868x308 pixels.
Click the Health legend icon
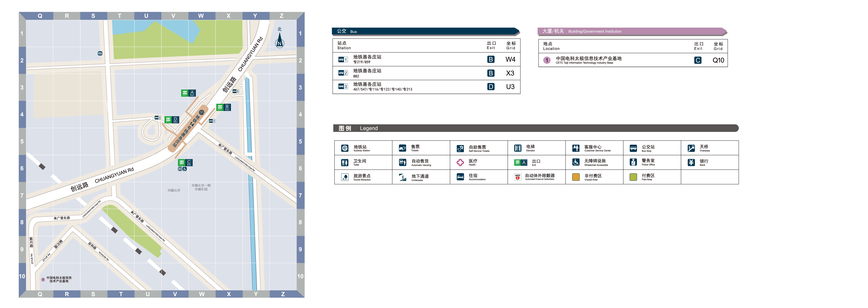coord(460,163)
